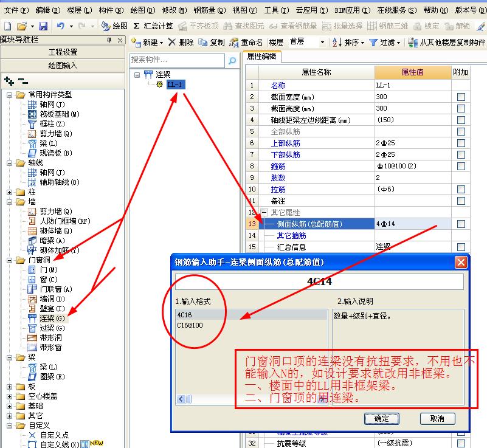The image size is (487, 448).
Task: Select LL-1 in the component tree
Action: tap(176, 84)
